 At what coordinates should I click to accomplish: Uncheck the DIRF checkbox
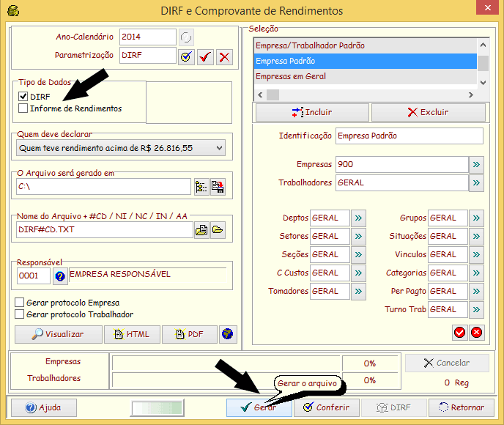click(23, 97)
